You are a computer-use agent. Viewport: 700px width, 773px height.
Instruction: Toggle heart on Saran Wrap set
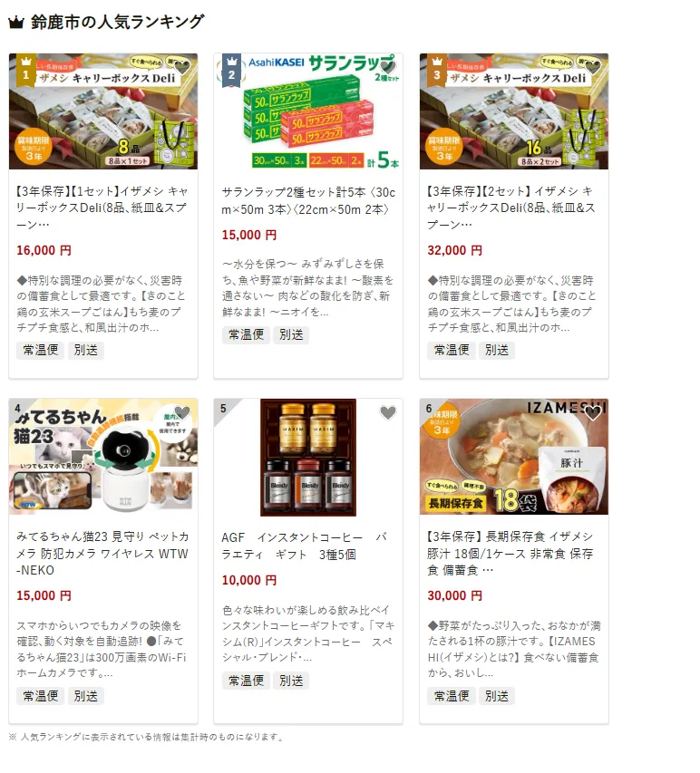click(x=388, y=67)
